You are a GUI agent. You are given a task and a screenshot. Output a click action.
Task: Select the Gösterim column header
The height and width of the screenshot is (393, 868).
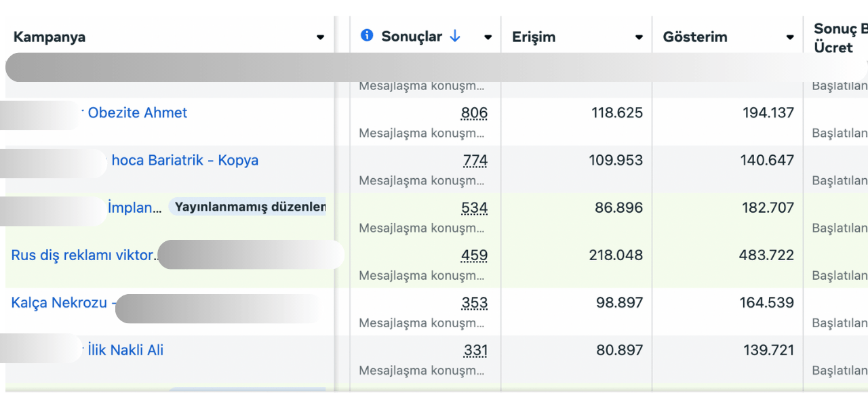click(x=695, y=37)
